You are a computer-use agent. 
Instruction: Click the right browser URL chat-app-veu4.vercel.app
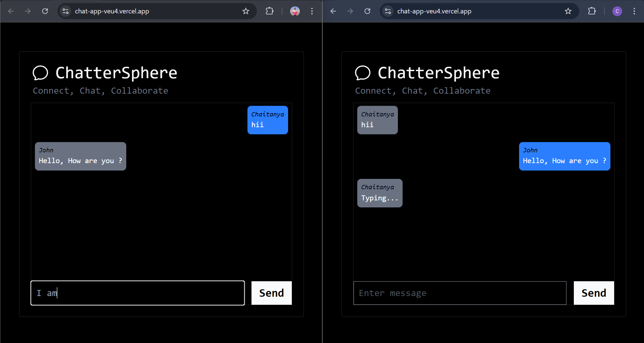tap(434, 11)
